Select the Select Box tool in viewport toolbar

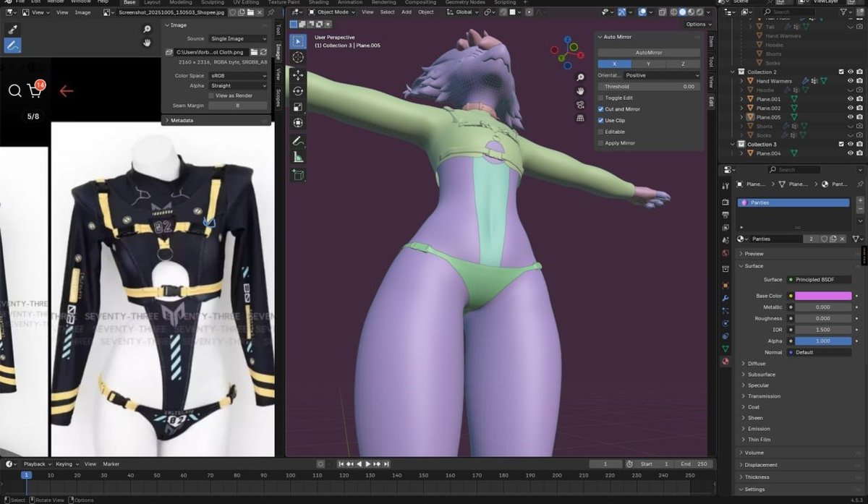coord(298,42)
